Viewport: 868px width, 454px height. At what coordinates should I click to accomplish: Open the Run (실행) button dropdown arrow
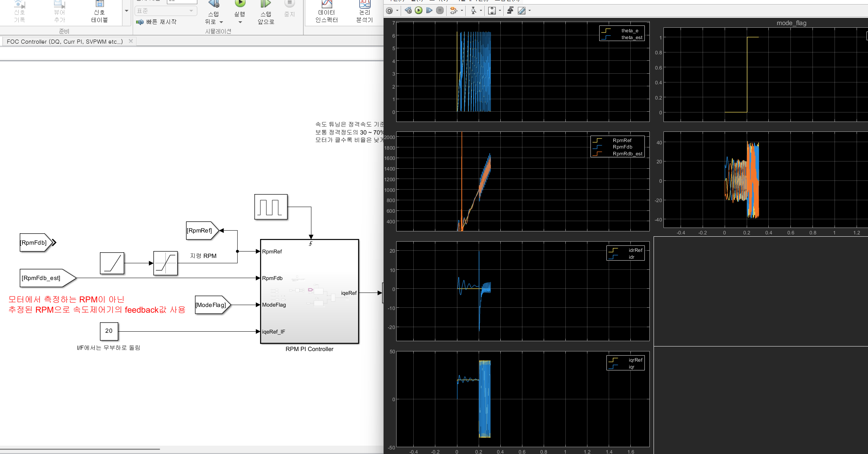[240, 22]
